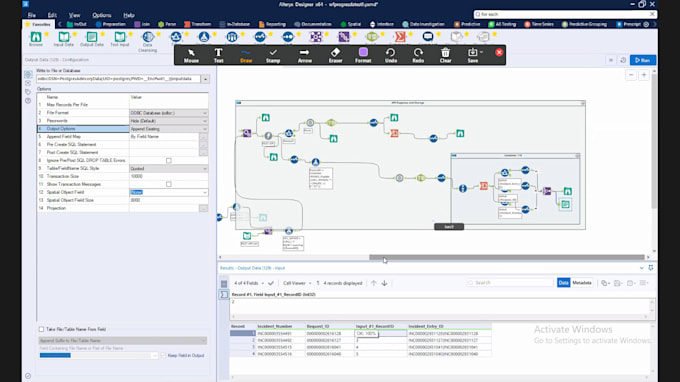Click Redo in the annotation bar
Image resolution: width=680 pixels, height=382 pixels.
point(418,56)
